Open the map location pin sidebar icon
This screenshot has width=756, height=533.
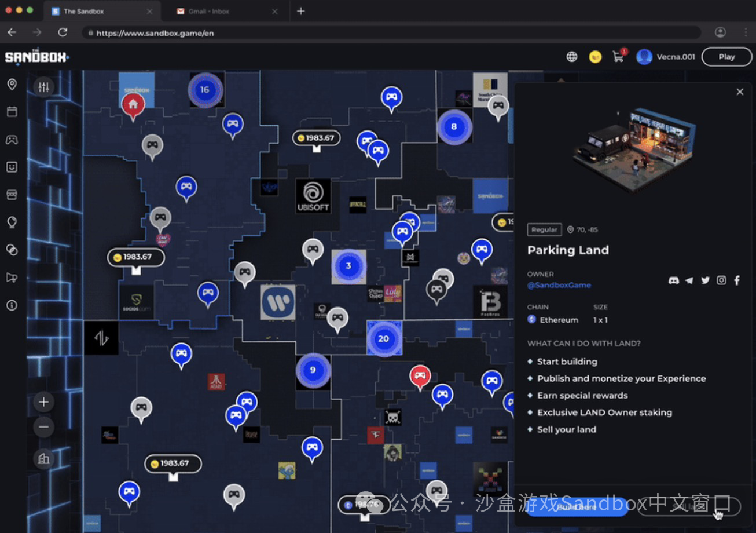pos(12,85)
